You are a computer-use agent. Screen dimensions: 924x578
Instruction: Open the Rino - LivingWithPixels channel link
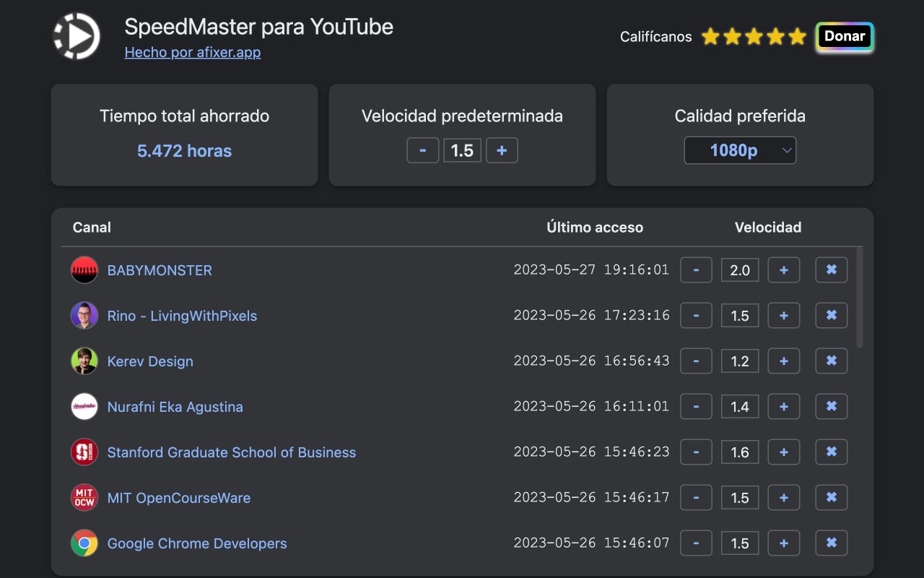tap(182, 316)
